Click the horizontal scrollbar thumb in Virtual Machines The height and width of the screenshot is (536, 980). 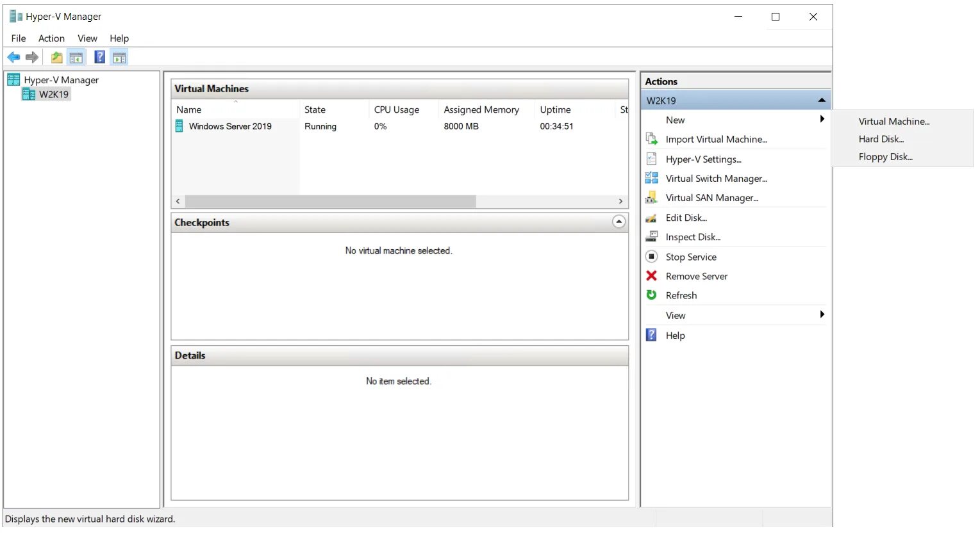point(330,201)
